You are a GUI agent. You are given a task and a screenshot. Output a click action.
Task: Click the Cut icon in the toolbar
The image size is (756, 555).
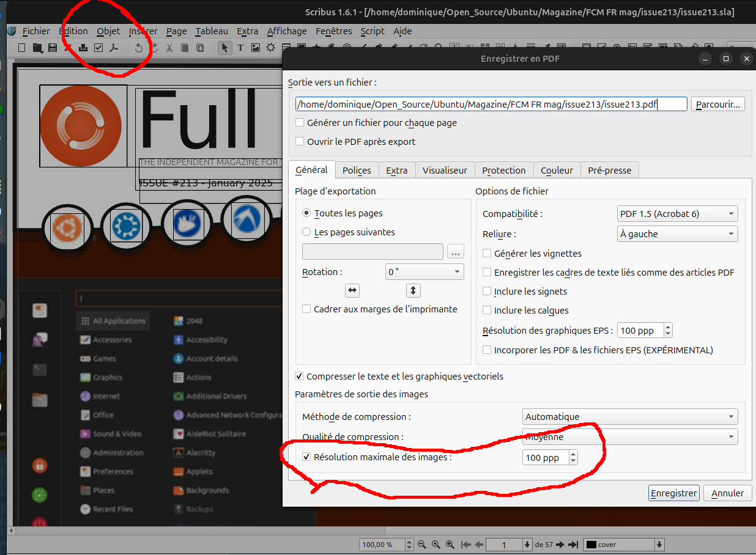169,47
